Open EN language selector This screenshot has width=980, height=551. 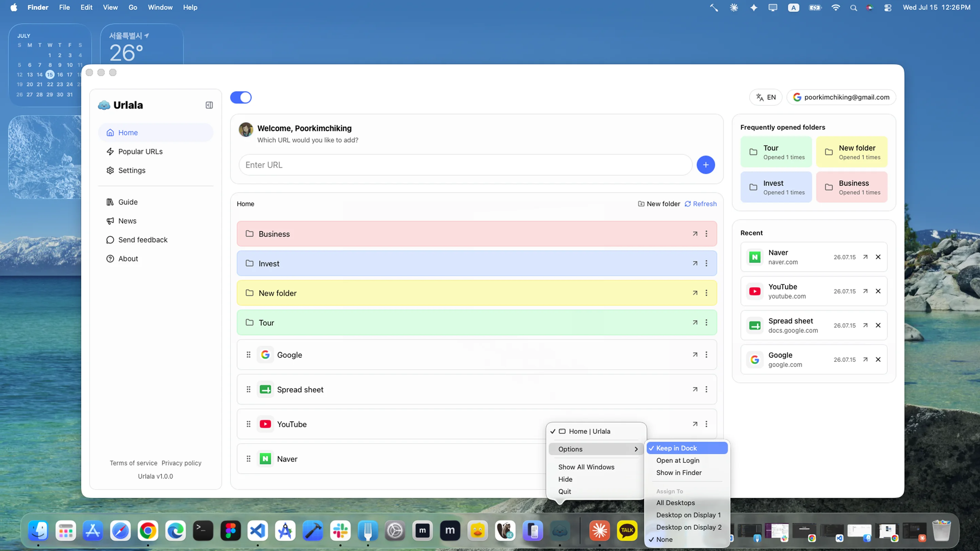pos(765,97)
